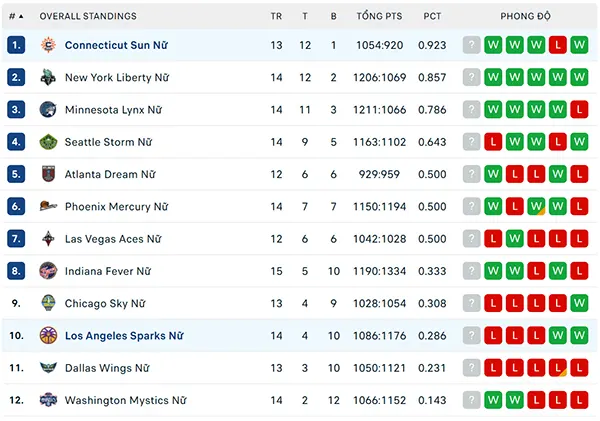Image resolution: width=600 pixels, height=421 pixels.
Task: Click the Connecticut Sun team logo
Action: tap(48, 45)
